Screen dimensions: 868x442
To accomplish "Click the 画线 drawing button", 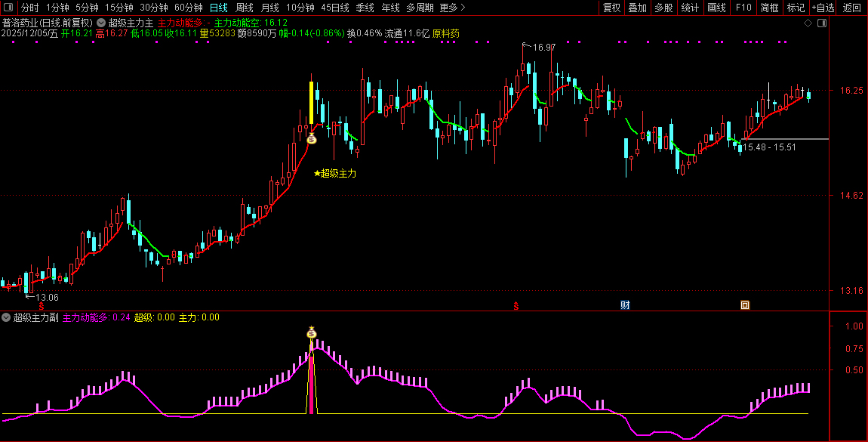I will tap(716, 8).
